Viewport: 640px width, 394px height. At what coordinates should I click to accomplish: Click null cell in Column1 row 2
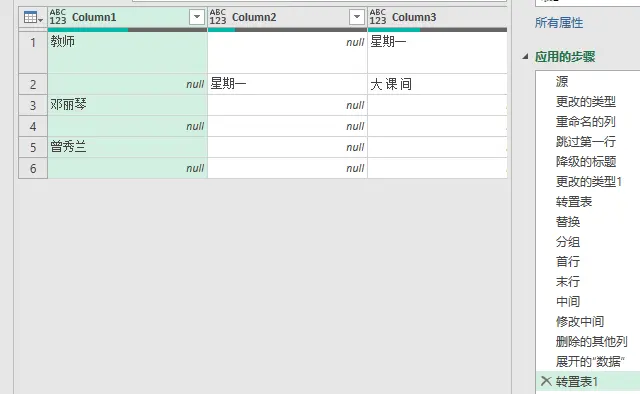coord(127,84)
